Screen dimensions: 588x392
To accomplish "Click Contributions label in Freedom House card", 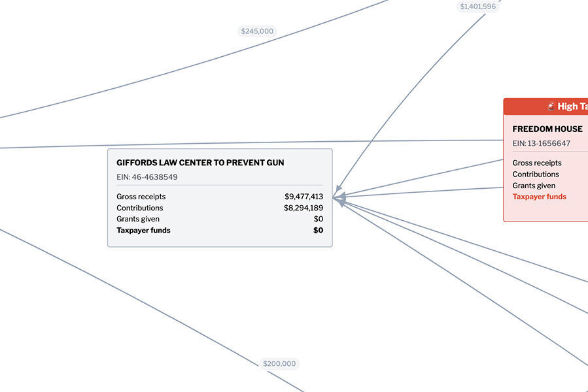I will 536,174.
